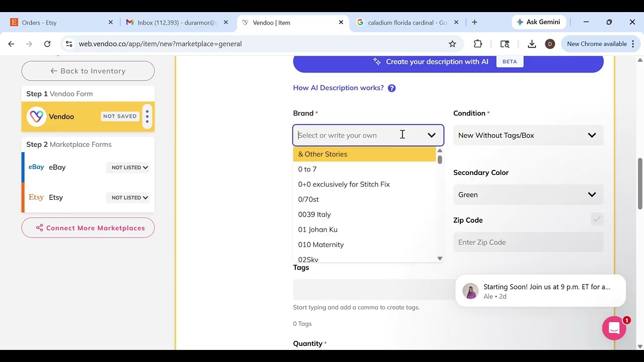
Task: Open the media control icon in toolbar
Action: coord(505,44)
